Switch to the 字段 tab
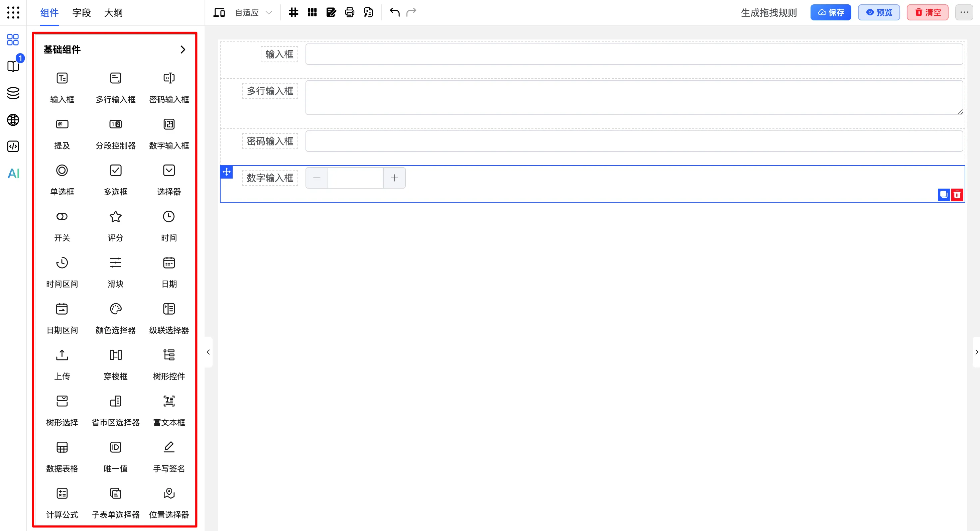The height and width of the screenshot is (531, 980). pos(82,13)
